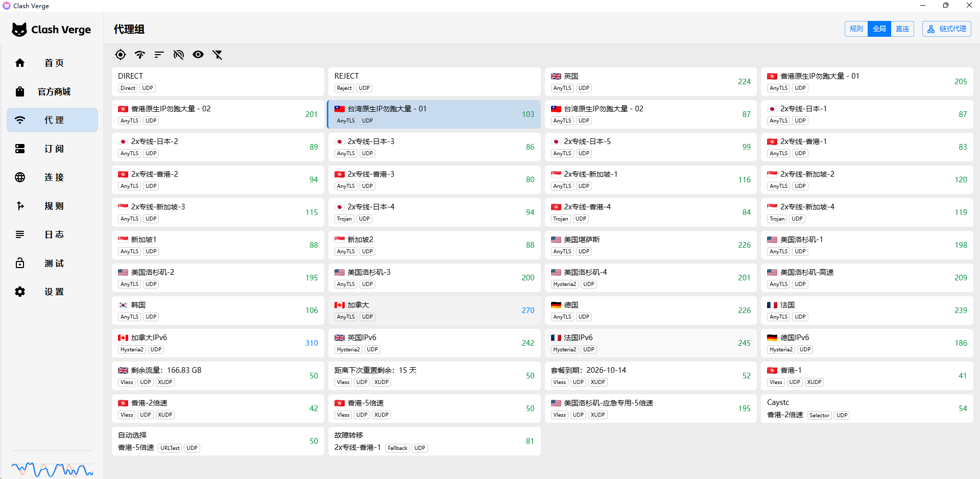Screen dimensions: 980x479
Task: Click the filter off icon
Action: point(218,55)
